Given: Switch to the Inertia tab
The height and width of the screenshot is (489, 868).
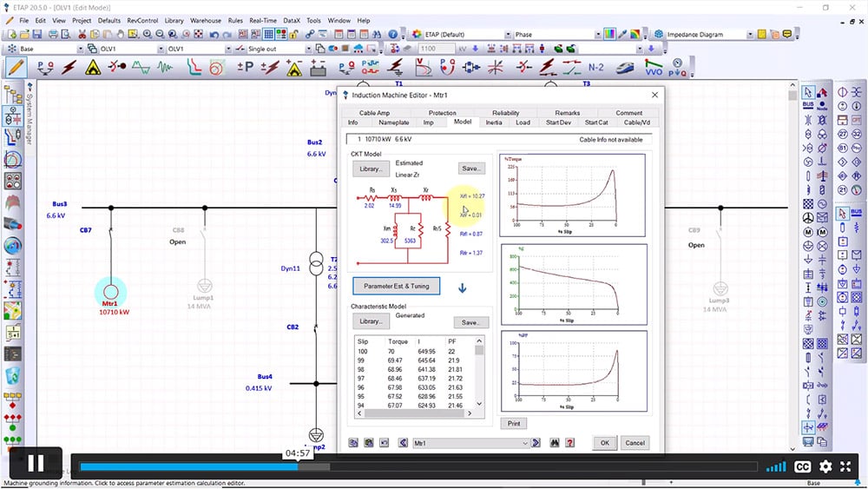Looking at the screenshot, I should (x=494, y=122).
